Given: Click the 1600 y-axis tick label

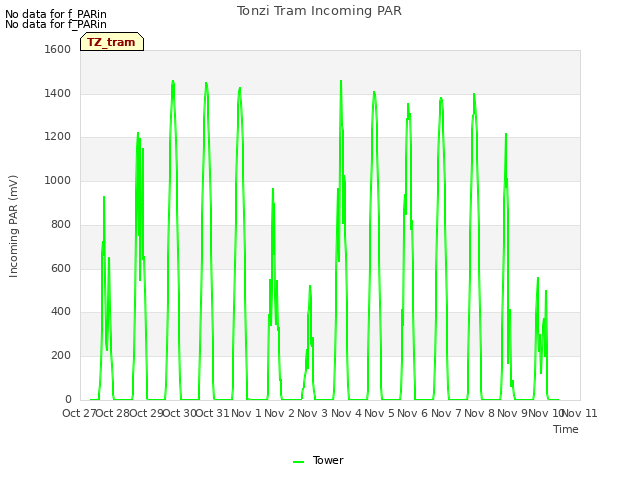Looking at the screenshot, I should [58, 49].
